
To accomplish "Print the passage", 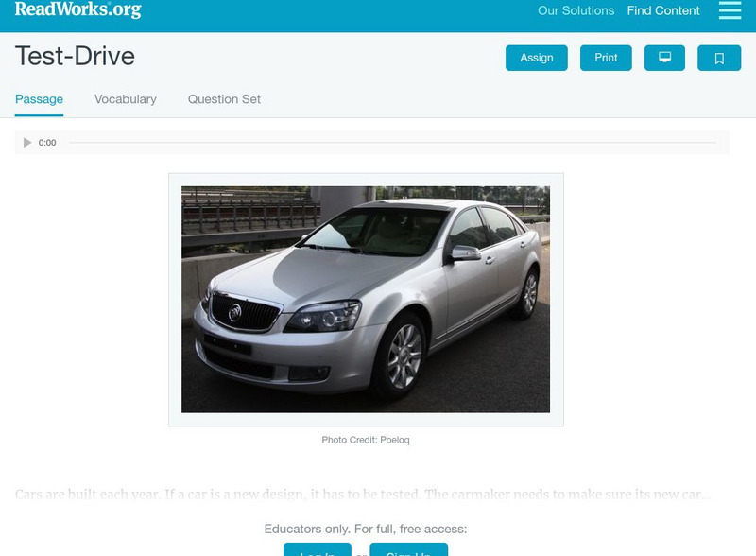I will coord(606,57).
